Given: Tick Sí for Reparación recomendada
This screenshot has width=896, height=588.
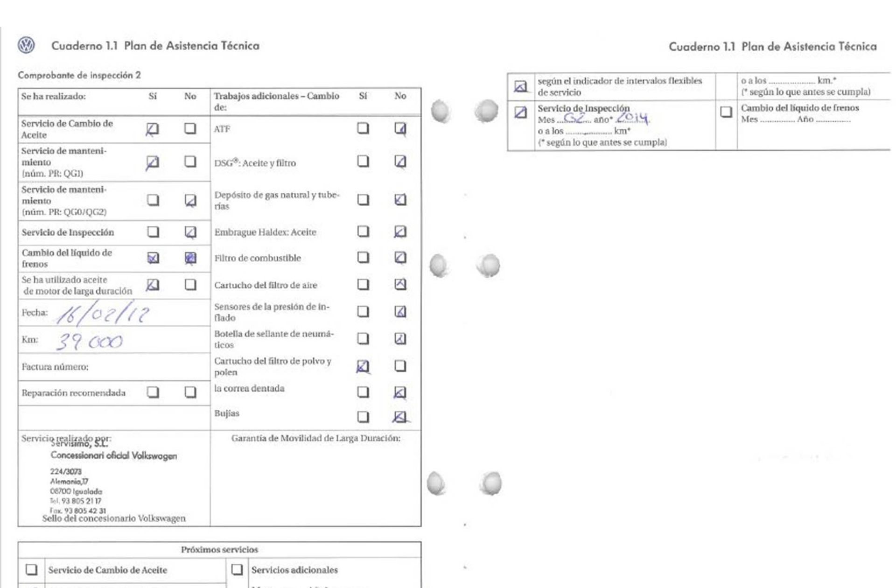Looking at the screenshot, I should (153, 392).
